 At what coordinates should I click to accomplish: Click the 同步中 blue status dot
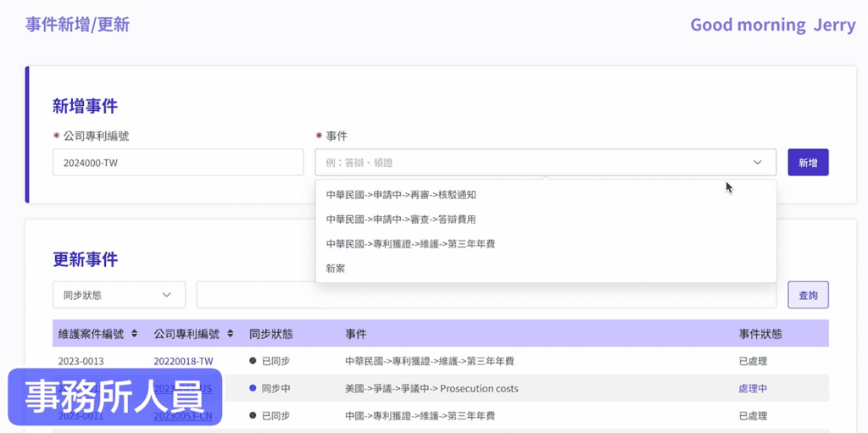[x=253, y=389]
